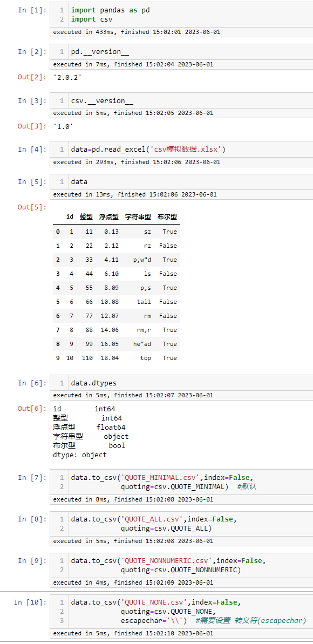Select the csv.__version__ code cell

181,101
